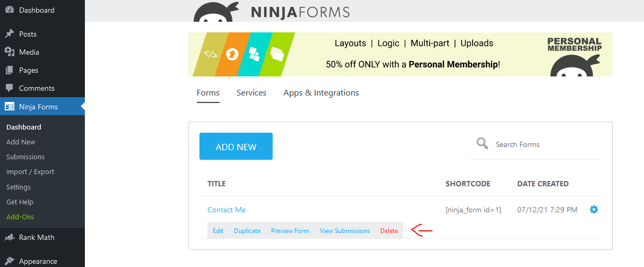Click the Pages icon in sidebar
This screenshot has height=267, width=644.
(9, 70)
